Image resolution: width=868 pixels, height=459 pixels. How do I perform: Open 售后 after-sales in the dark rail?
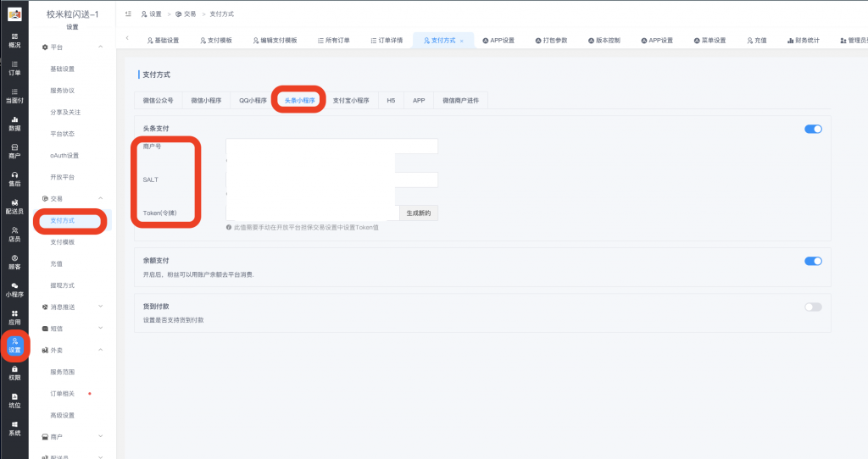pyautogui.click(x=14, y=179)
